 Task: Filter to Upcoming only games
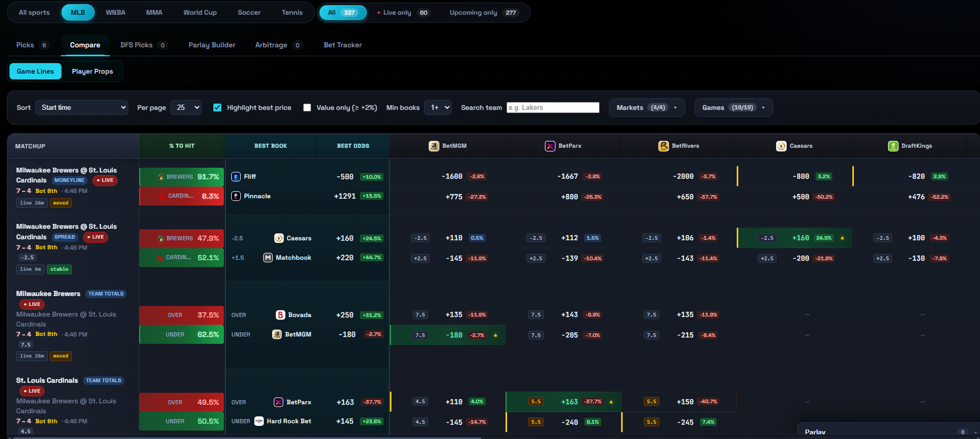484,13
